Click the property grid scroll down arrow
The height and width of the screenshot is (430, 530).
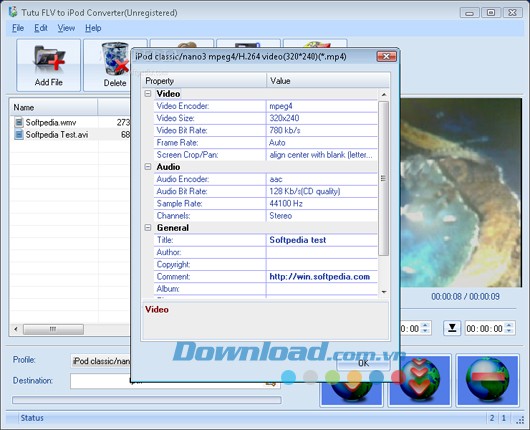[x=384, y=292]
